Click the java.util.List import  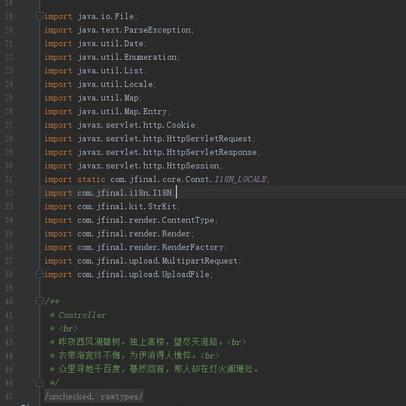click(x=95, y=71)
